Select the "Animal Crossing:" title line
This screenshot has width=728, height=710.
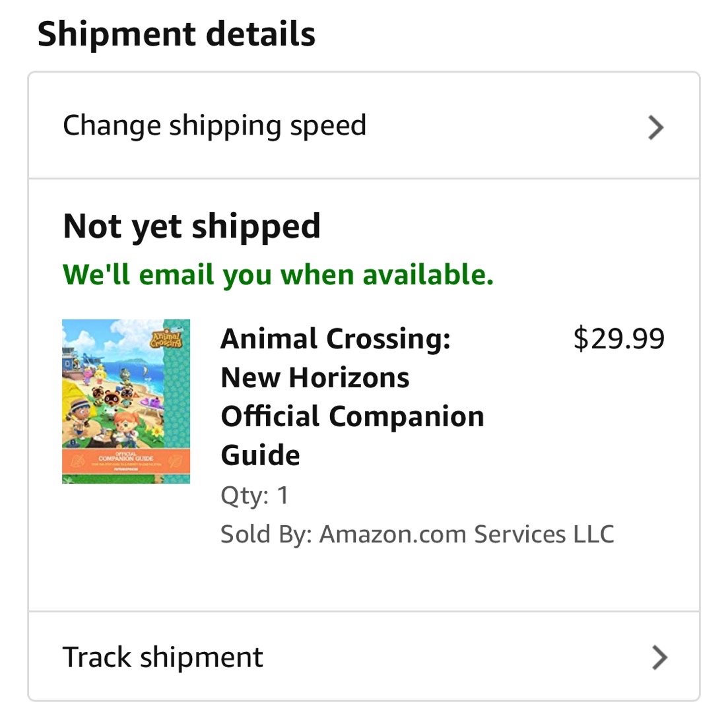[335, 339]
